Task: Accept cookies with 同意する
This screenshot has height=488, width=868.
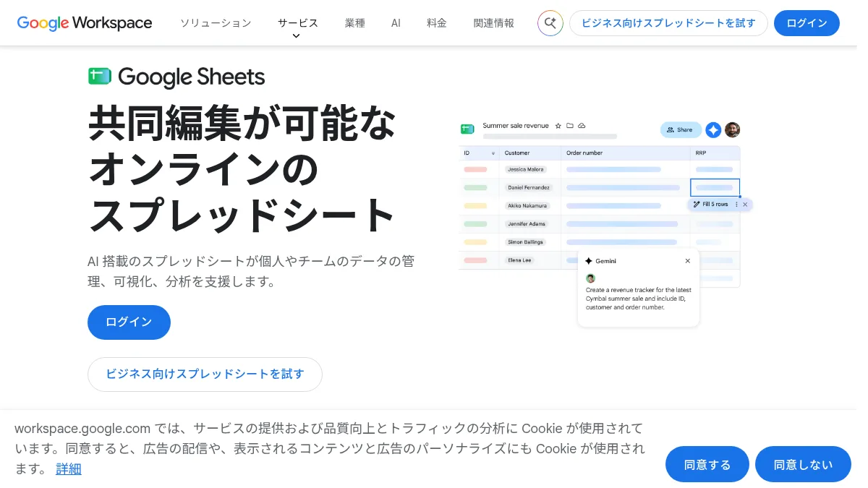Action: point(707,464)
